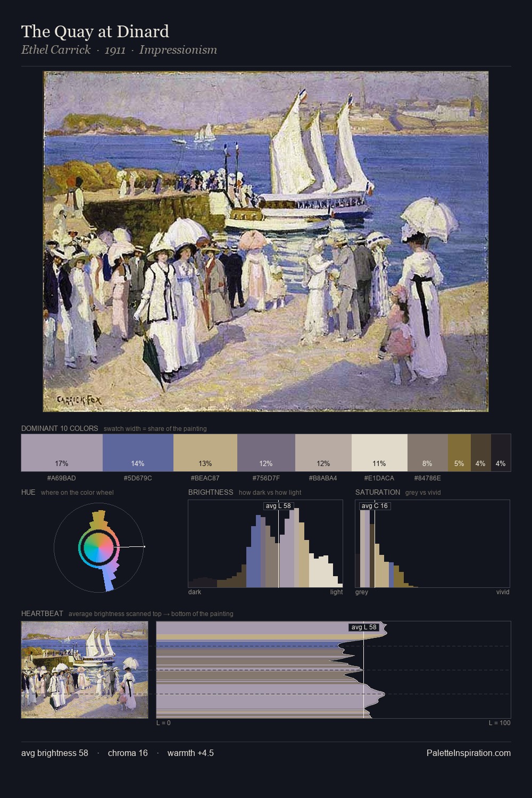
Task: Select the 14% blue swatch #5D679C
Action: (138, 453)
